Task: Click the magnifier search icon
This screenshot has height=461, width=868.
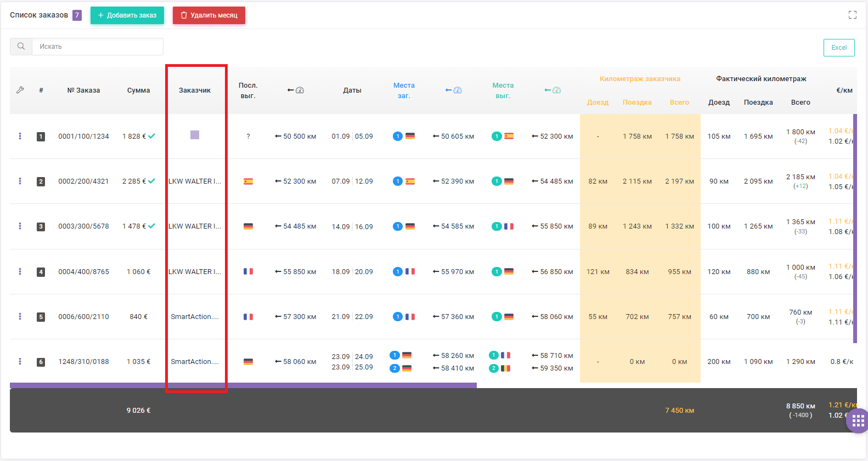Action: tap(21, 47)
